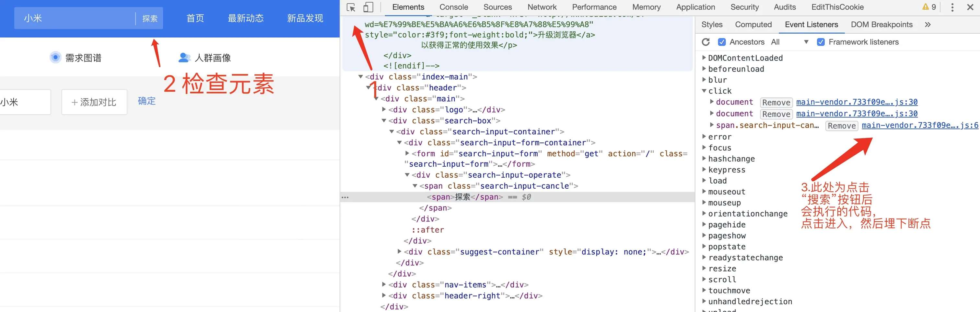Click the 人群画像 people icon

pos(184,57)
